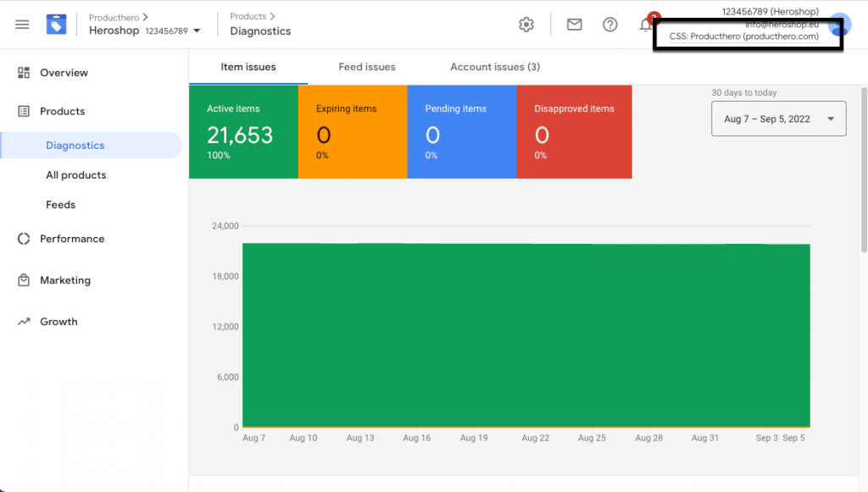Select the blue Pending items card
The width and height of the screenshot is (868, 492).
pos(462,131)
